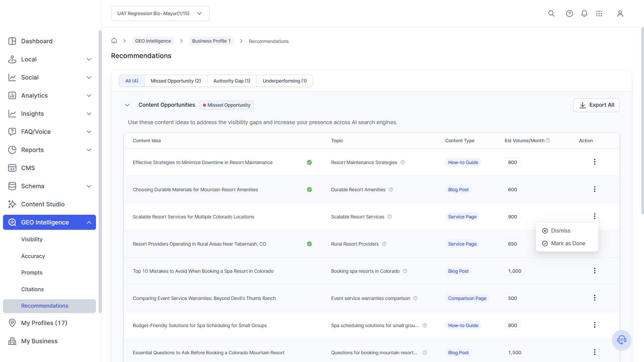Click info icon beside Resort Maintenance Strategies topic

[403, 162]
